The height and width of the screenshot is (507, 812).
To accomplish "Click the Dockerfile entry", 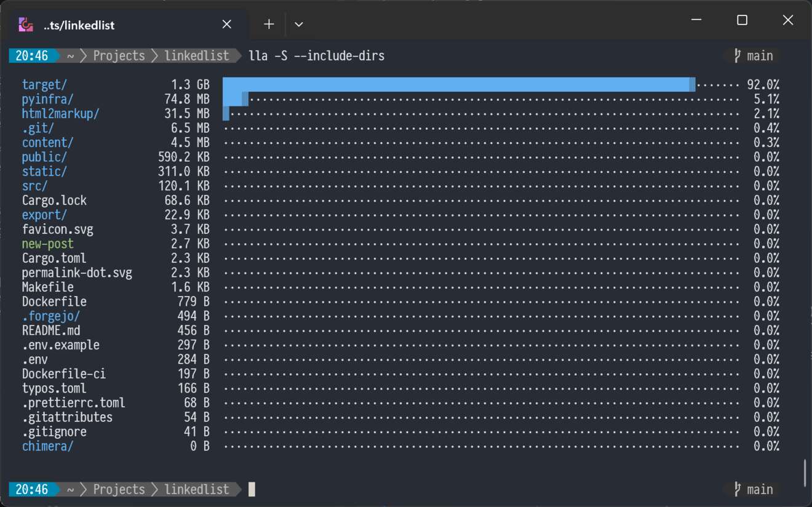I will 54,301.
